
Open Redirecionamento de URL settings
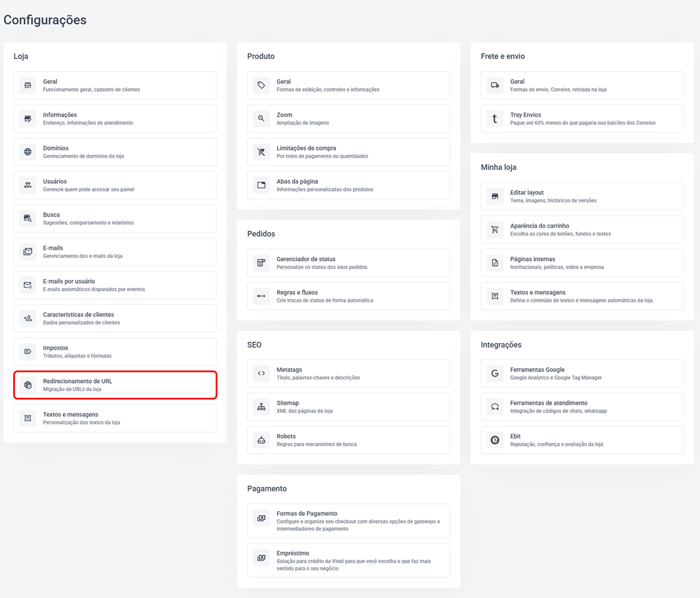tap(115, 385)
